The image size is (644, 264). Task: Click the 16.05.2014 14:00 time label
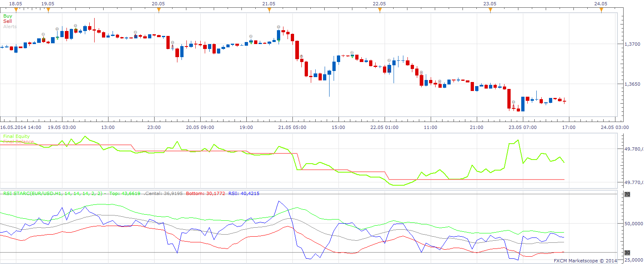pos(20,127)
